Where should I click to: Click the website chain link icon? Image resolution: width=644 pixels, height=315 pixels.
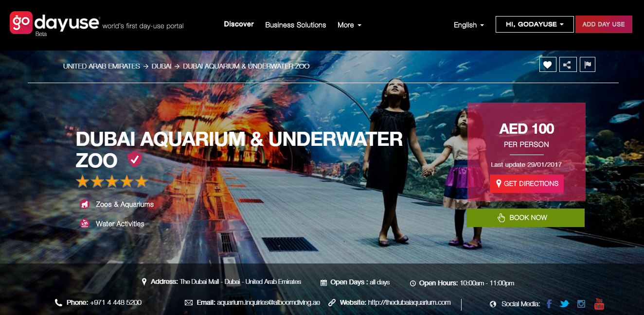tap(332, 302)
